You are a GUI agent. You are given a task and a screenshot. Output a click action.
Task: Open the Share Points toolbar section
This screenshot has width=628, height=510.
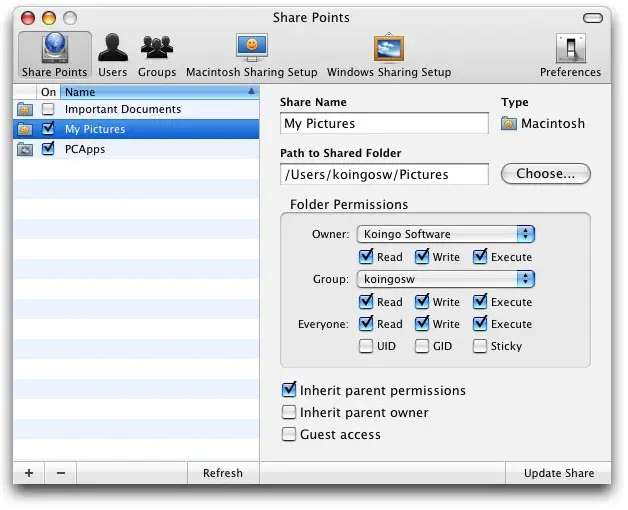(55, 55)
